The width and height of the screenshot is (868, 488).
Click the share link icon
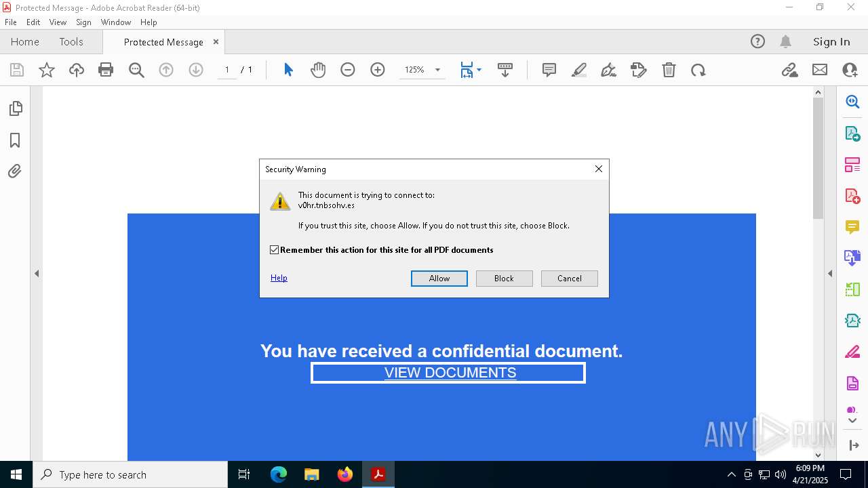(789, 70)
